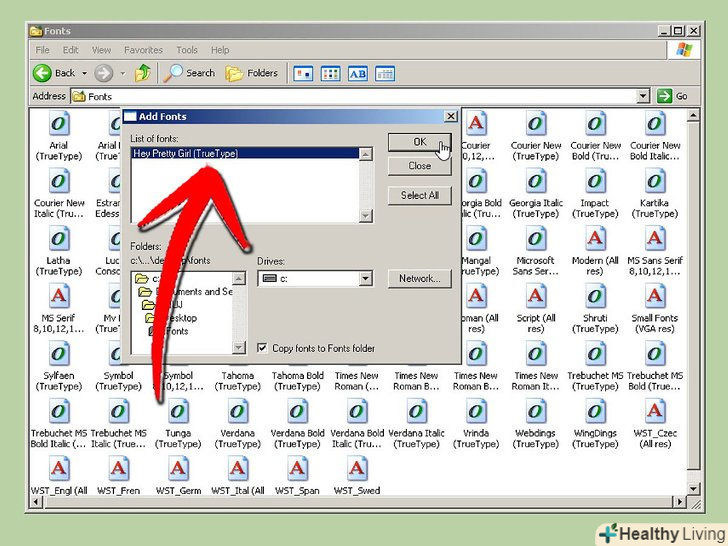Open the View menu
This screenshot has height=546, width=728.
101,50
